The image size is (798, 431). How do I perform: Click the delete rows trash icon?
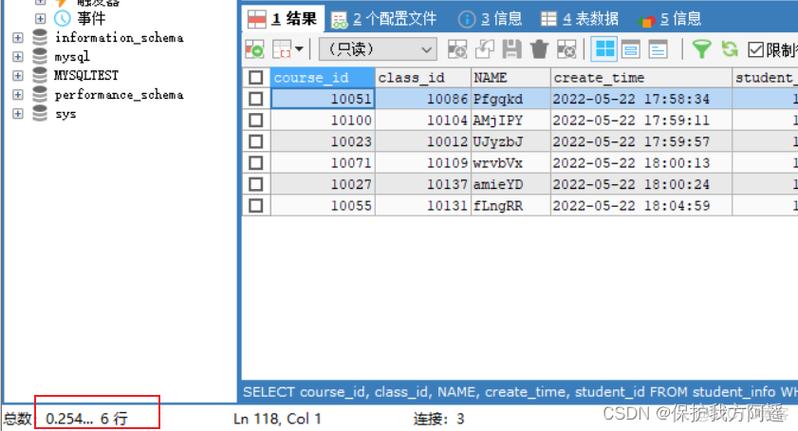point(539,49)
